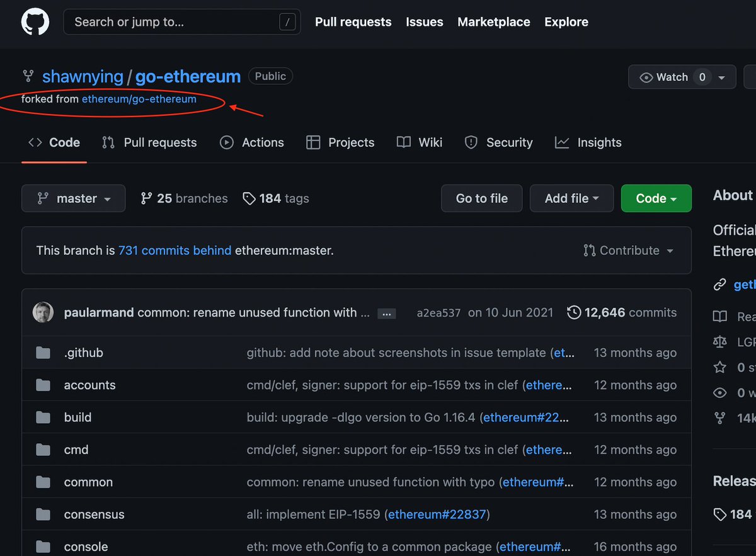Viewport: 756px width, 556px height.
Task: View the 12,646 commits history
Action: pos(631,312)
